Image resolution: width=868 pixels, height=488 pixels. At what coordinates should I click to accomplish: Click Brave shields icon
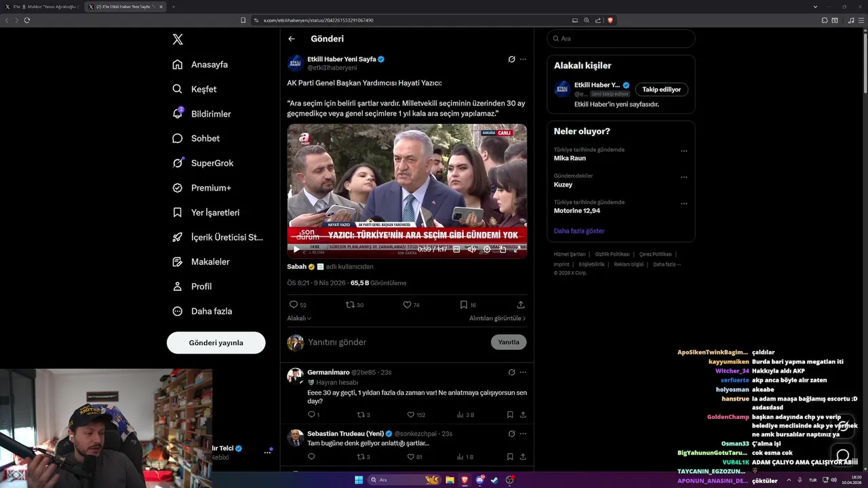pos(610,20)
